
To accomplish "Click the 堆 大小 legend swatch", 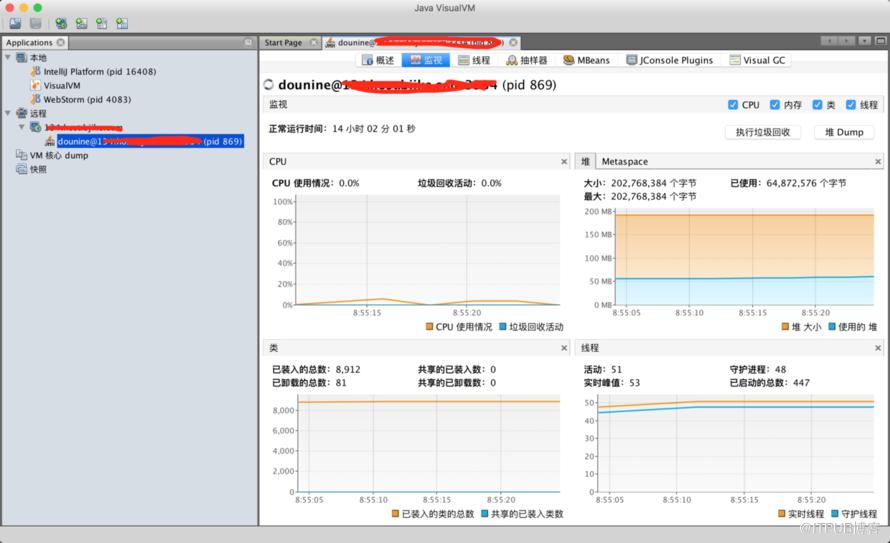I will click(786, 327).
